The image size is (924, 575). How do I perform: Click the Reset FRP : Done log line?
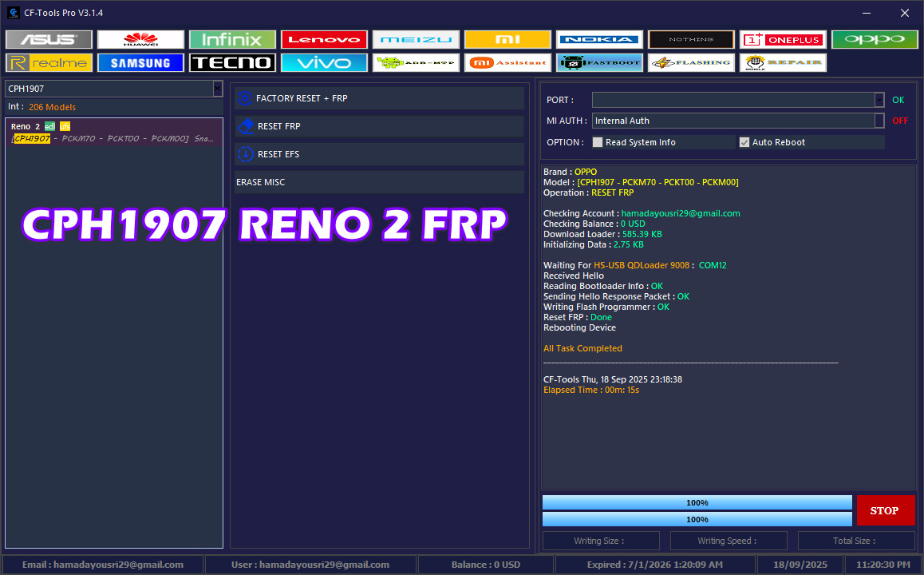[578, 317]
